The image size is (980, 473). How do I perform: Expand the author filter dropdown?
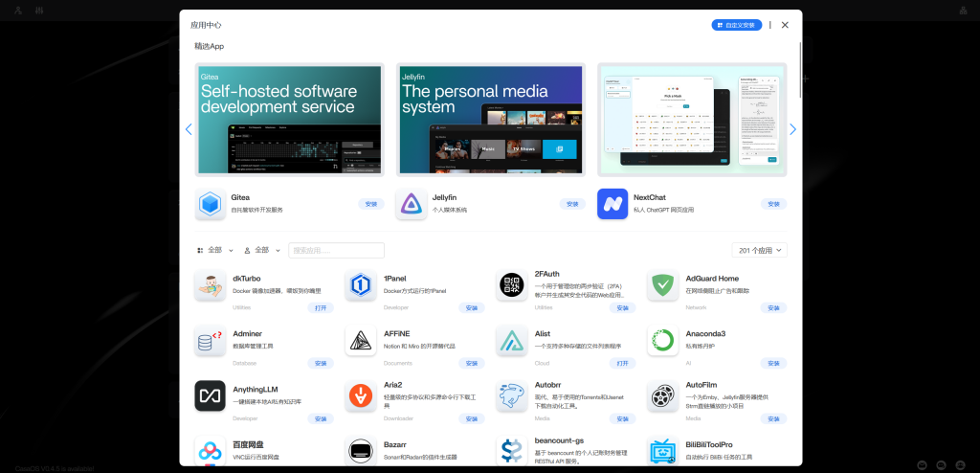coord(262,250)
